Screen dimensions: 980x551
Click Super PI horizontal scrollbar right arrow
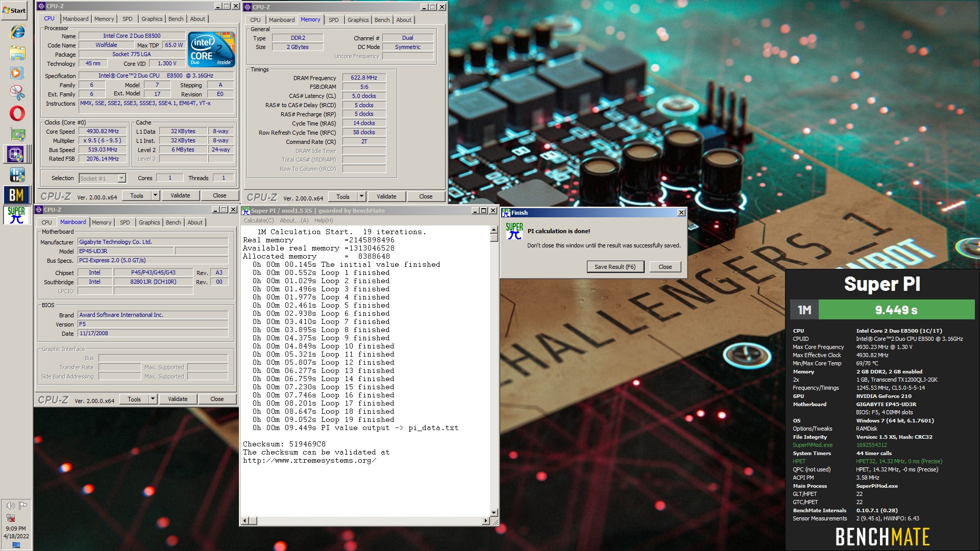pos(485,521)
